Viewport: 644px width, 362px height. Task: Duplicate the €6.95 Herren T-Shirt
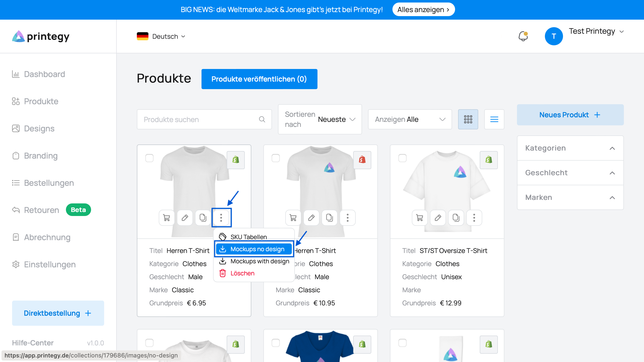pos(203,218)
